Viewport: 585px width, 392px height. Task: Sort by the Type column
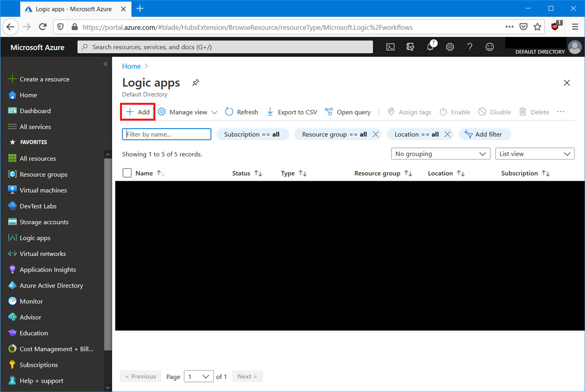pyautogui.click(x=294, y=173)
